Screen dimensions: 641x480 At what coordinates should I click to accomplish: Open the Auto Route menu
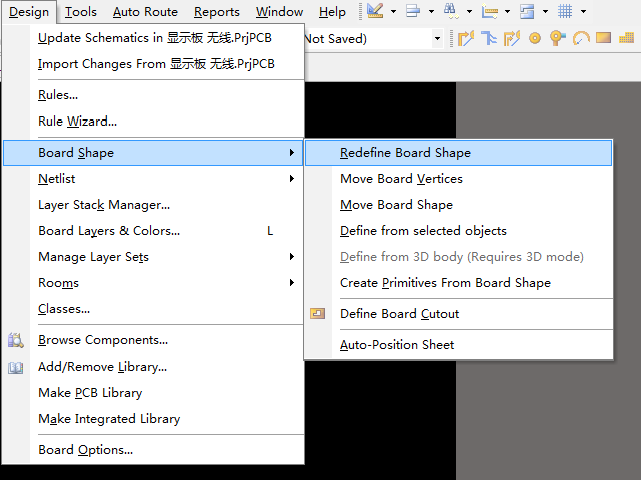[145, 12]
